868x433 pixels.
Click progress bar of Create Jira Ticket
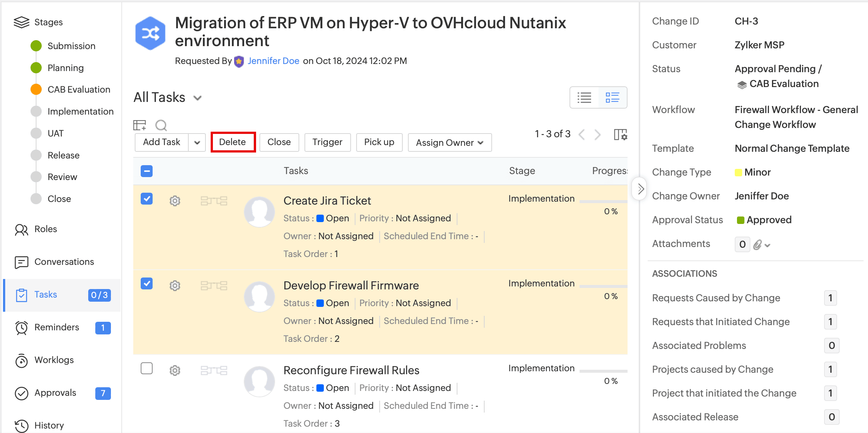(x=603, y=202)
